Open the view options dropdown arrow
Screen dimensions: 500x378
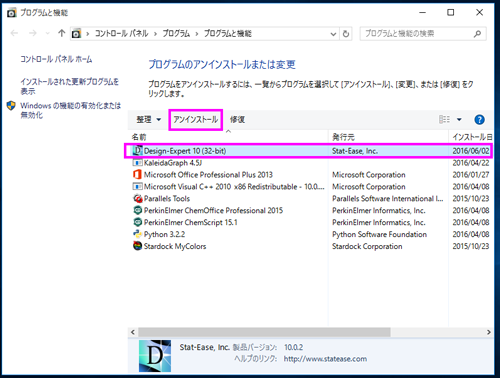(459, 119)
